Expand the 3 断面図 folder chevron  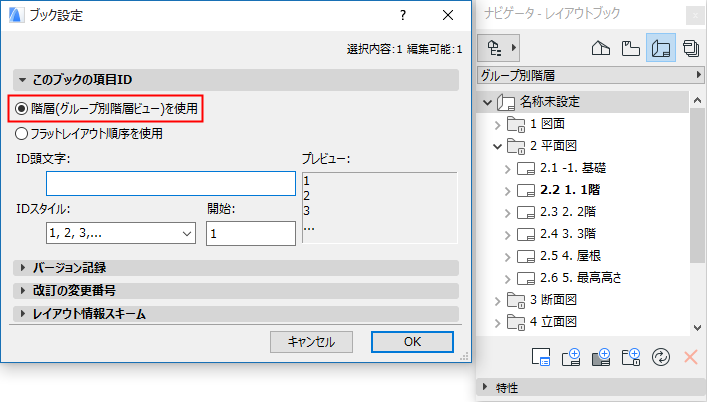[497, 301]
